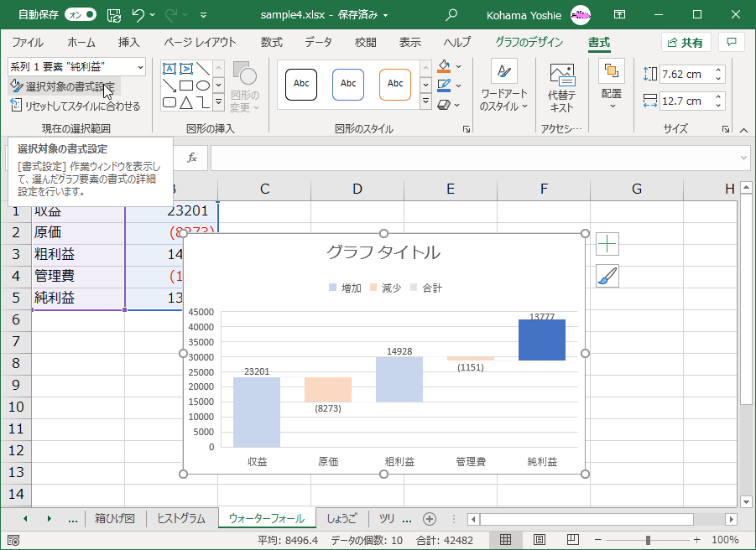
Task: Open the shape outline dropdown arrow
Action: (x=458, y=86)
